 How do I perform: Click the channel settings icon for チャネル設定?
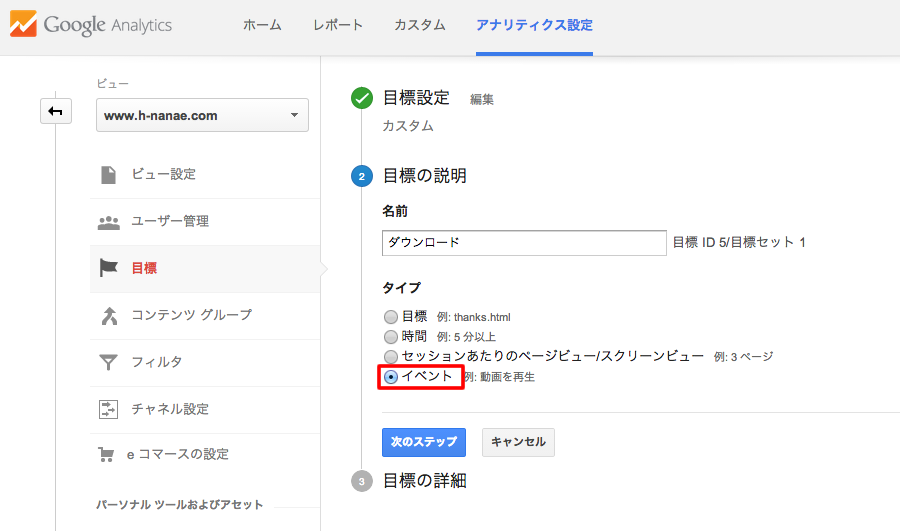pyautogui.click(x=108, y=409)
